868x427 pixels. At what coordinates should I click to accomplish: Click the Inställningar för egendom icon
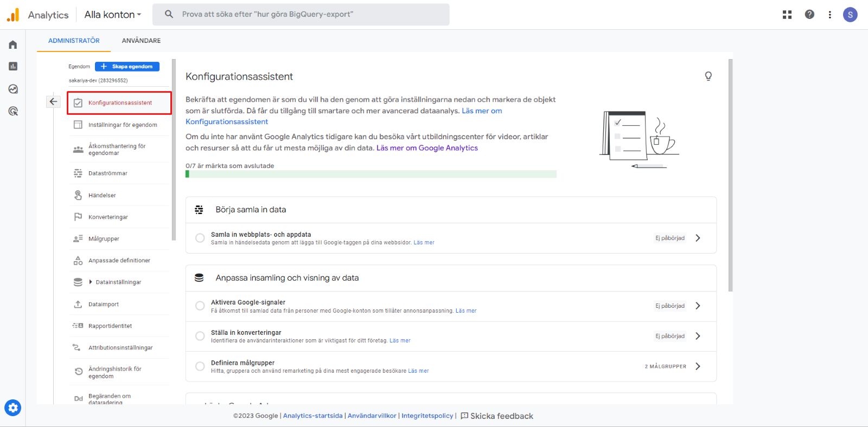pyautogui.click(x=78, y=125)
